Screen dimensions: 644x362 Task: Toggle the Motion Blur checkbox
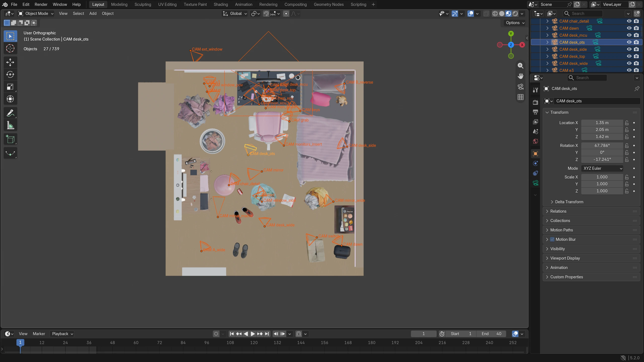point(552,239)
